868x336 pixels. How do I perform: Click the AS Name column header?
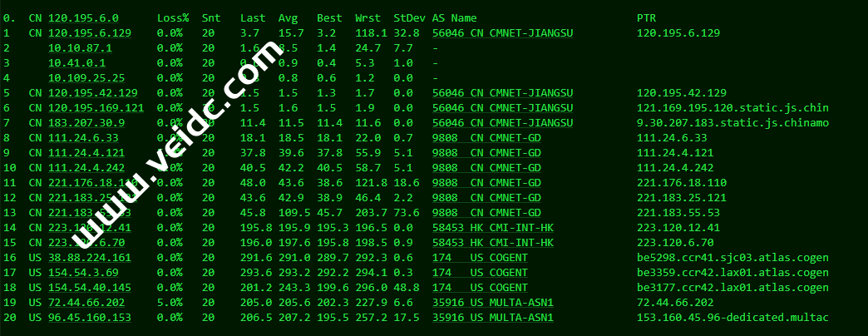(x=454, y=17)
